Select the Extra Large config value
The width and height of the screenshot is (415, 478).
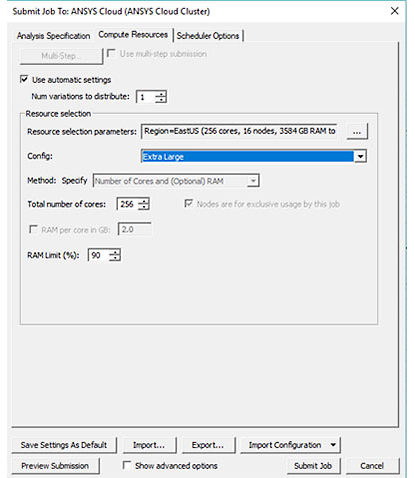coord(248,156)
